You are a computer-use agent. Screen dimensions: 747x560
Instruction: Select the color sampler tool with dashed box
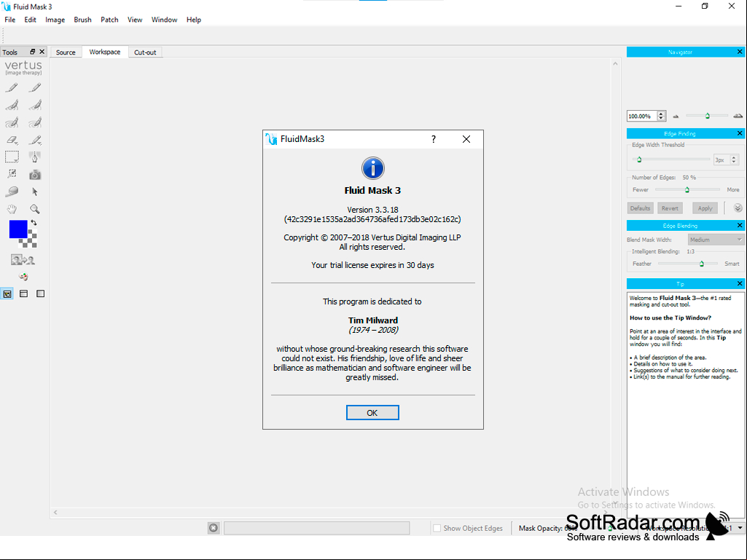(12, 174)
